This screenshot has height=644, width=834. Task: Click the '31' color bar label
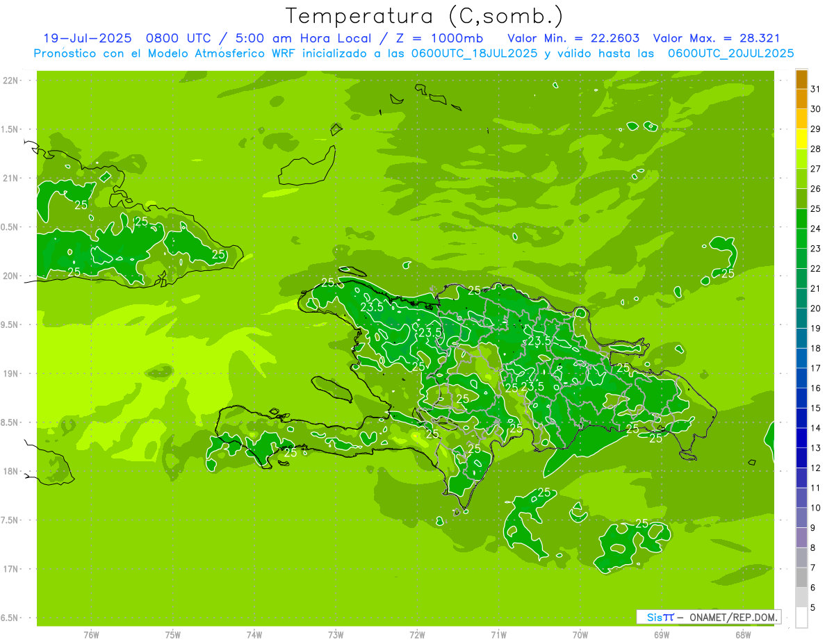815,89
